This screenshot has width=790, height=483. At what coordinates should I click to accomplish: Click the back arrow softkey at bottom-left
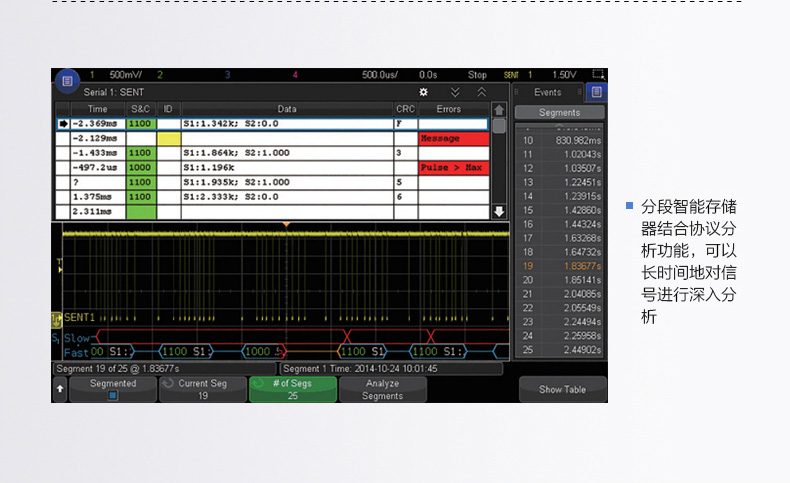pos(59,389)
